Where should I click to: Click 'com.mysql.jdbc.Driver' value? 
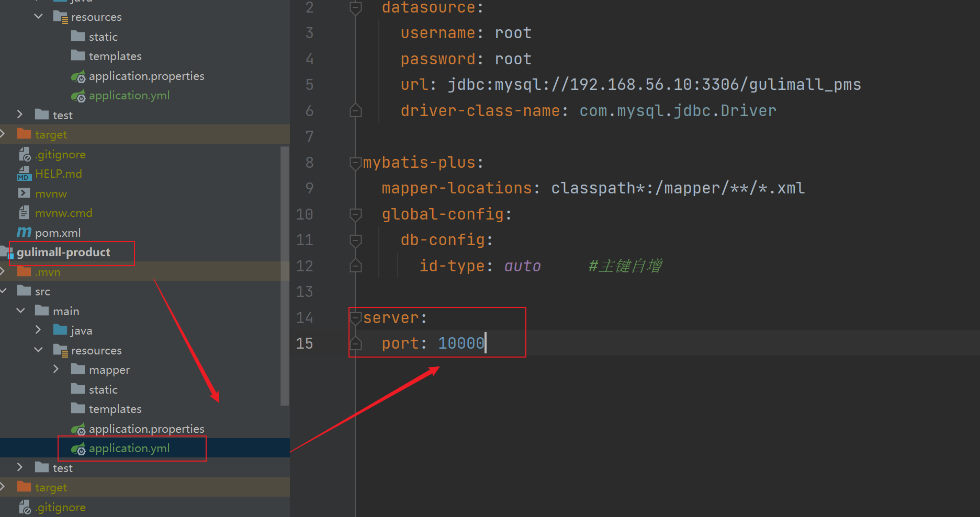678,110
